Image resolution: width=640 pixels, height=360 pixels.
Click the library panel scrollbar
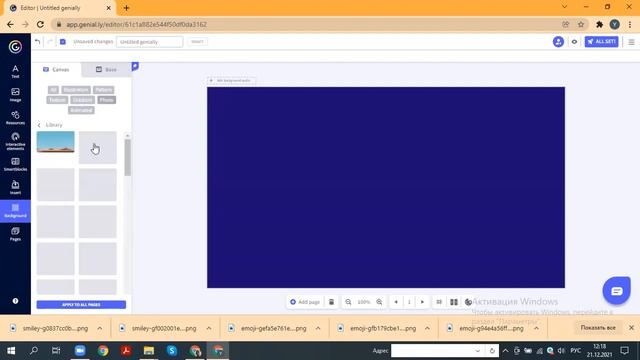click(x=127, y=158)
